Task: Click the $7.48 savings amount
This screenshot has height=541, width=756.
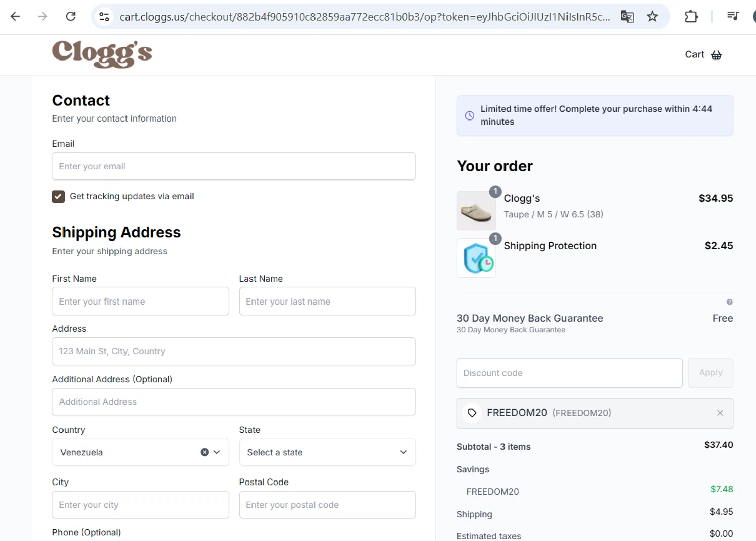Action: tap(722, 489)
